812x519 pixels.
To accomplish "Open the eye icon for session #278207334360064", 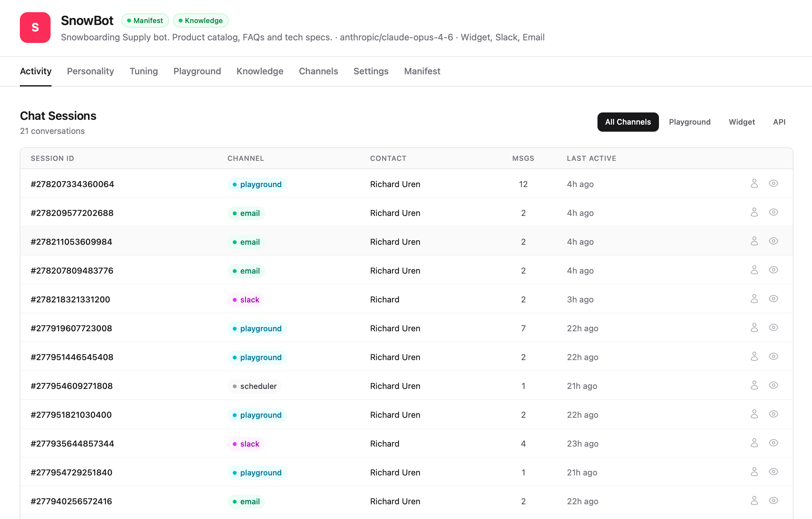I will [774, 184].
